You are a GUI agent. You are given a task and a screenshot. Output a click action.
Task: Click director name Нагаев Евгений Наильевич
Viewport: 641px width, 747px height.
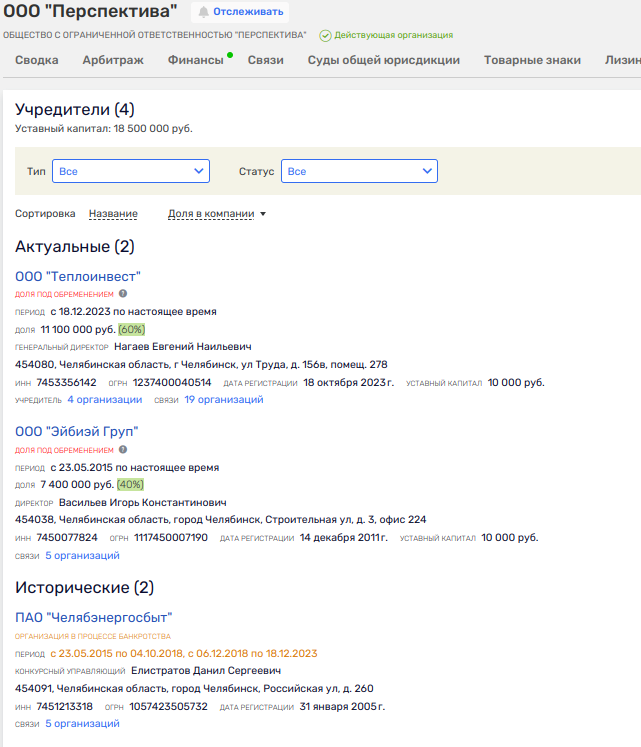click(x=183, y=346)
